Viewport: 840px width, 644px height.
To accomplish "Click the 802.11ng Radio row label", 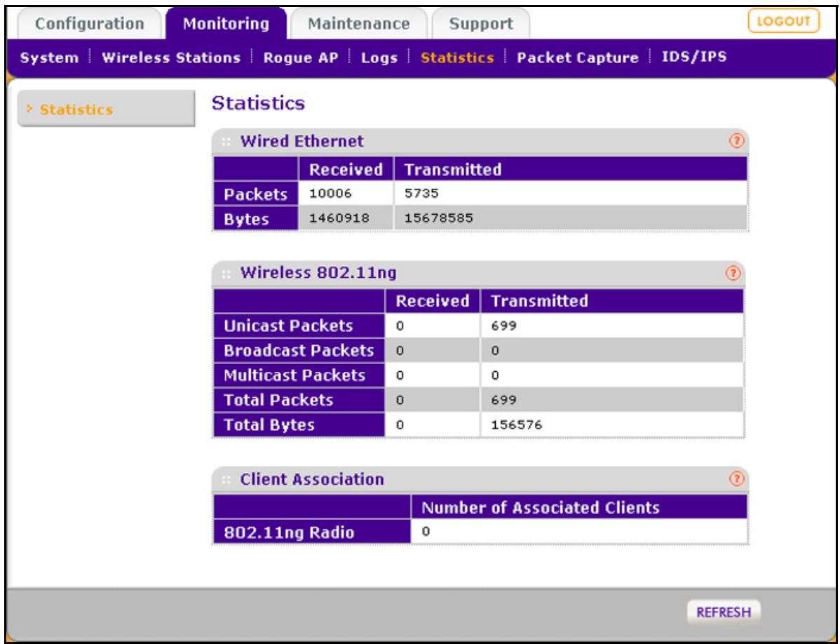I will pos(312,532).
